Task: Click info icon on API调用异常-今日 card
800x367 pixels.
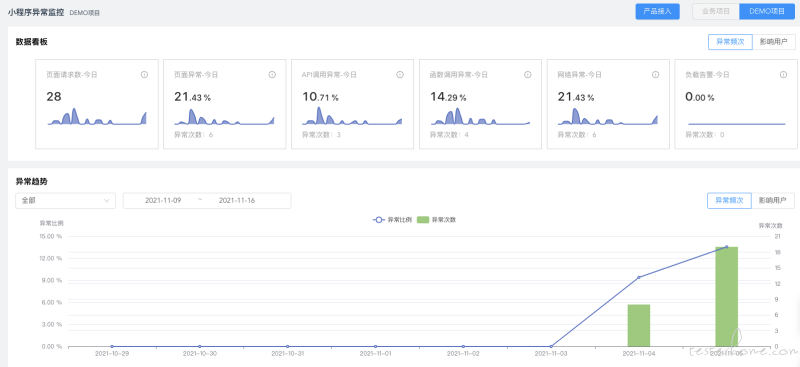Action: [x=400, y=75]
